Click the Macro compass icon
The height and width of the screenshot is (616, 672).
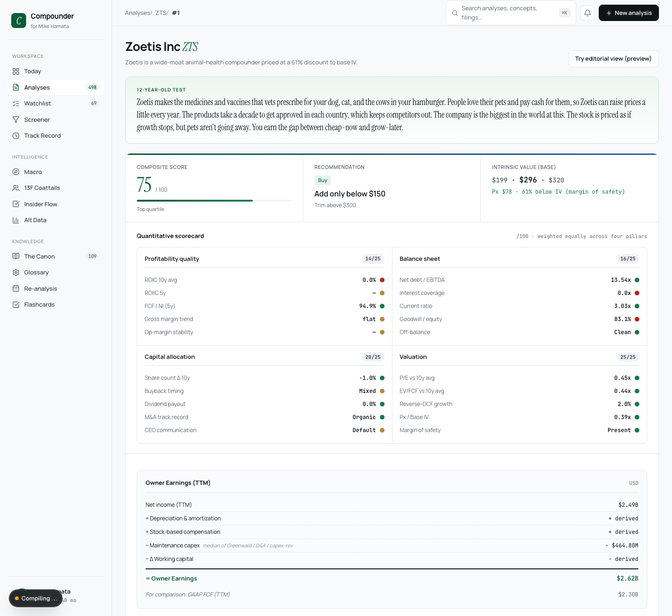[16, 172]
